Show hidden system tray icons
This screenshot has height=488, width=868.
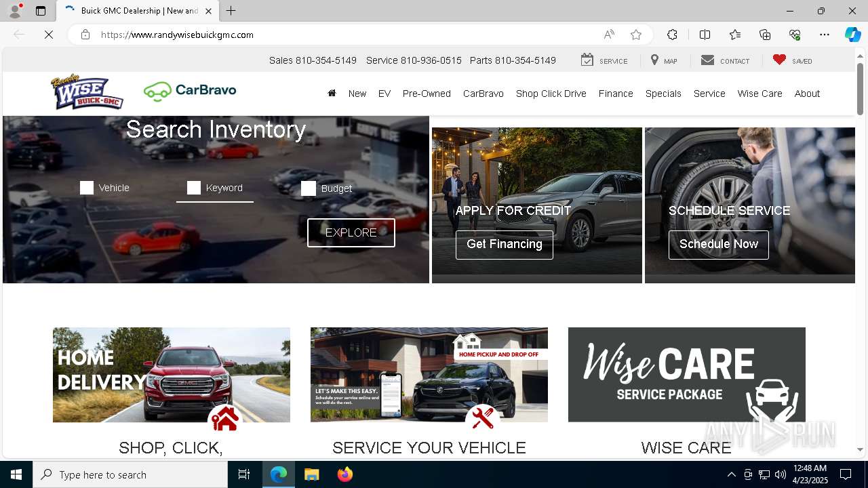click(731, 474)
